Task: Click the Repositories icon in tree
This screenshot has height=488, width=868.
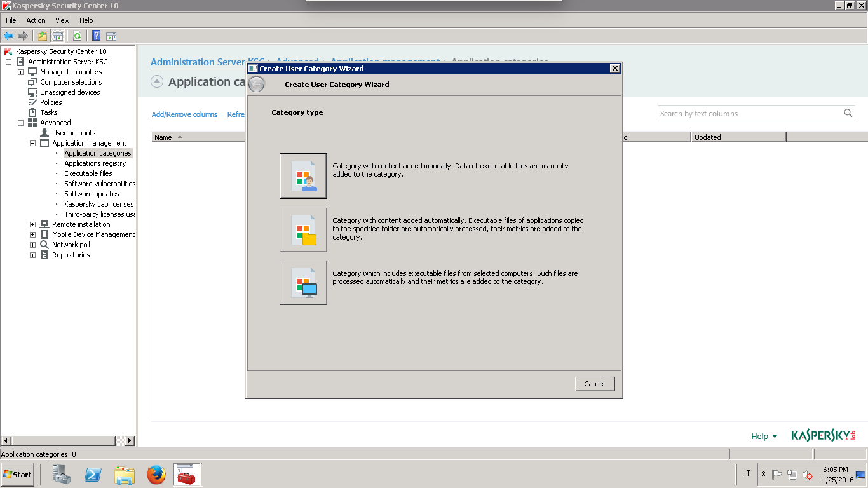Action: point(44,255)
